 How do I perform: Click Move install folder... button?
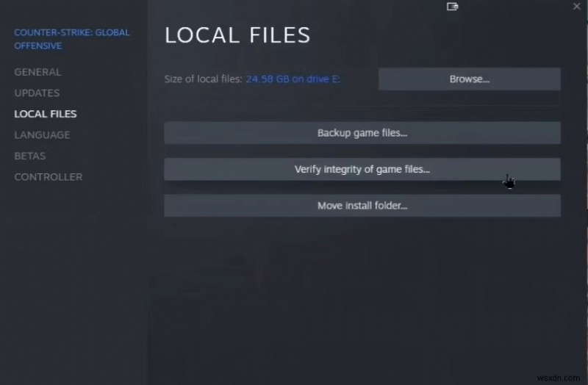click(362, 206)
